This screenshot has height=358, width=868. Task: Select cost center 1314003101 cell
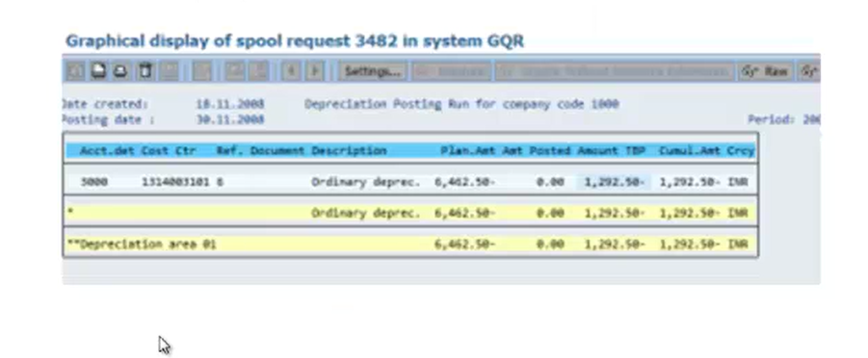point(175,182)
